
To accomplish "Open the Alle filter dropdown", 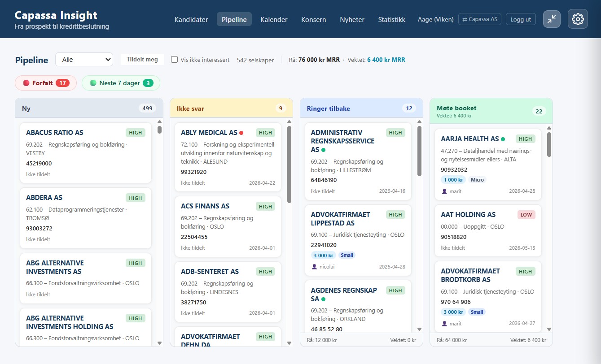I will coord(84,60).
